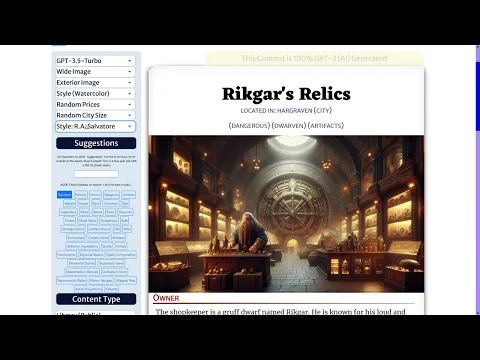The image size is (480, 360).
Task: Select the Elven tag
Action: [111, 212]
